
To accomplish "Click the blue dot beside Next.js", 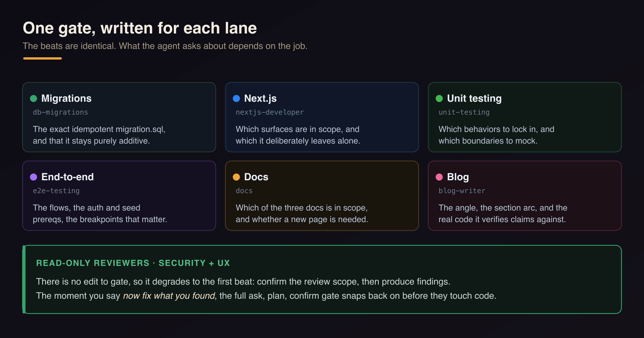I will click(x=236, y=99).
